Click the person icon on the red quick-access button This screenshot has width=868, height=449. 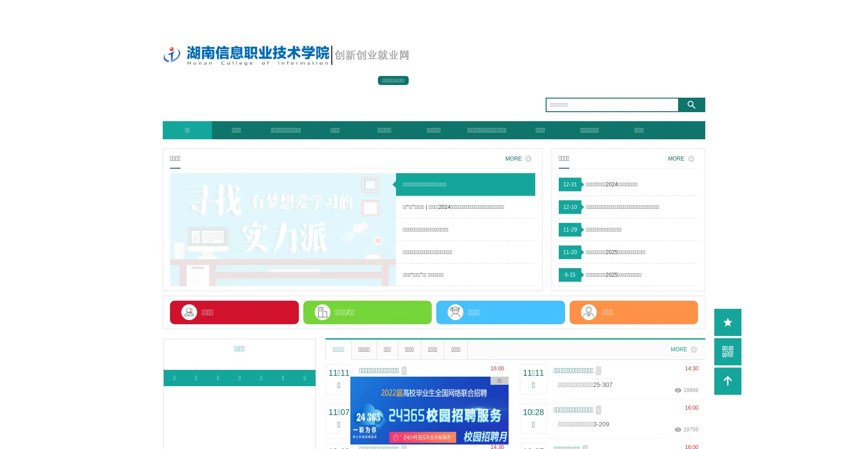[189, 312]
